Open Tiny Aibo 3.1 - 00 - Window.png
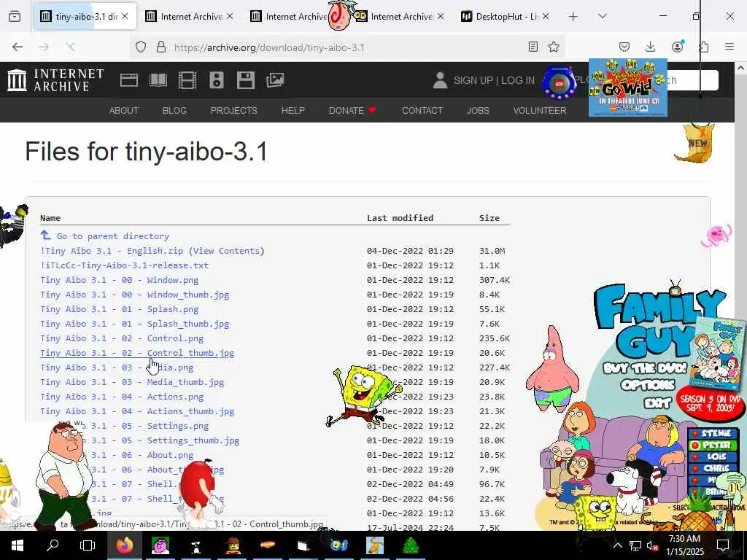This screenshot has height=560, width=747. point(119,280)
